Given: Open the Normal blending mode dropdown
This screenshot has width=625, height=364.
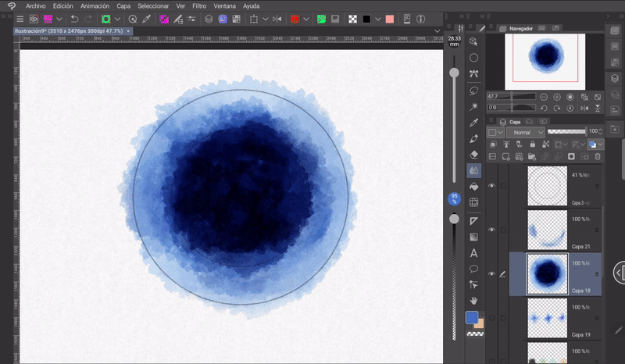Looking at the screenshot, I should coord(524,133).
